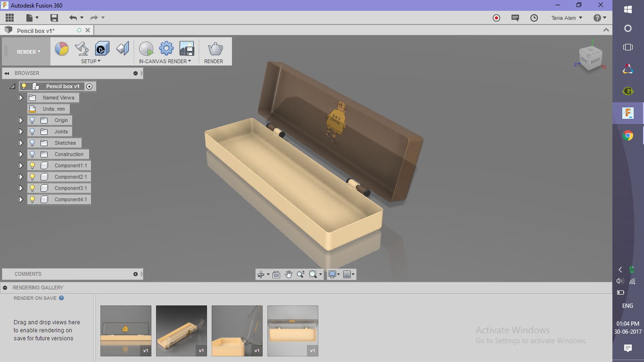Collapse Pencil box v1 root node

click(12, 86)
